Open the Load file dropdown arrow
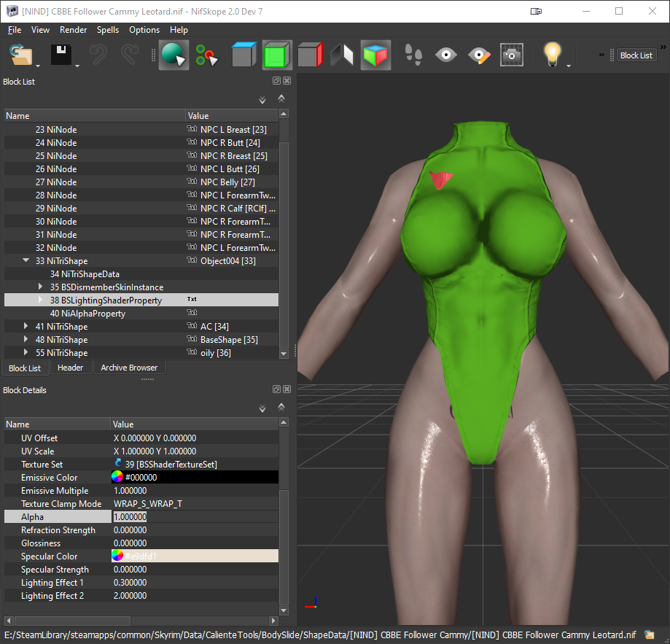Image resolution: width=670 pixels, height=644 pixels. coord(38,66)
